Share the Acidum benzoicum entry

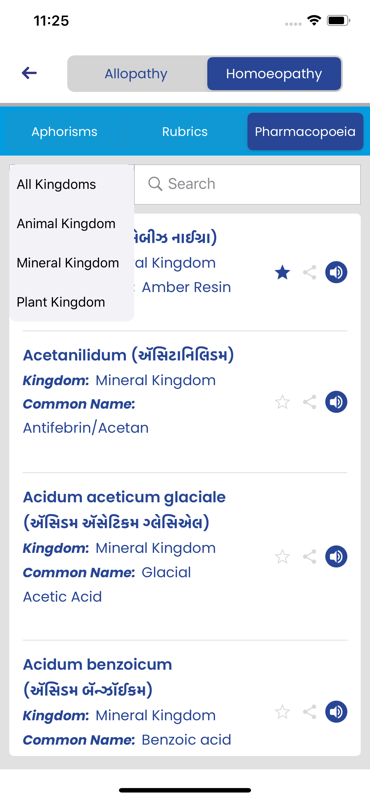pos(310,711)
